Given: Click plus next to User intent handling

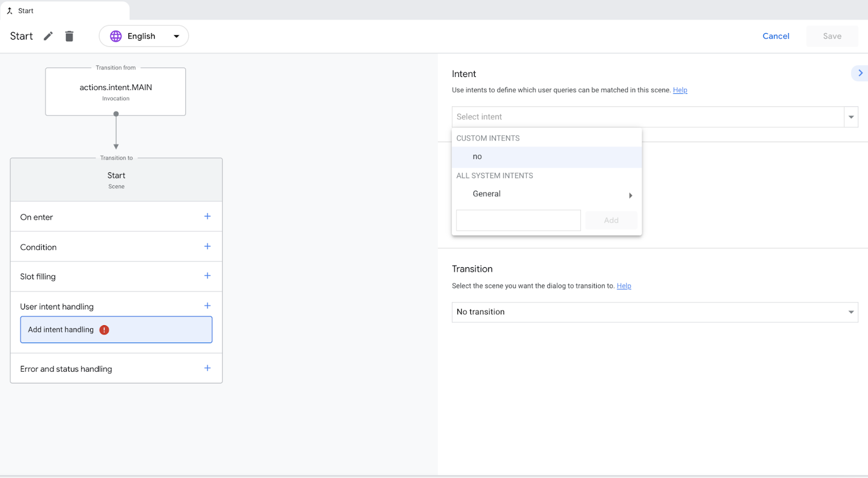Looking at the screenshot, I should coord(207,306).
